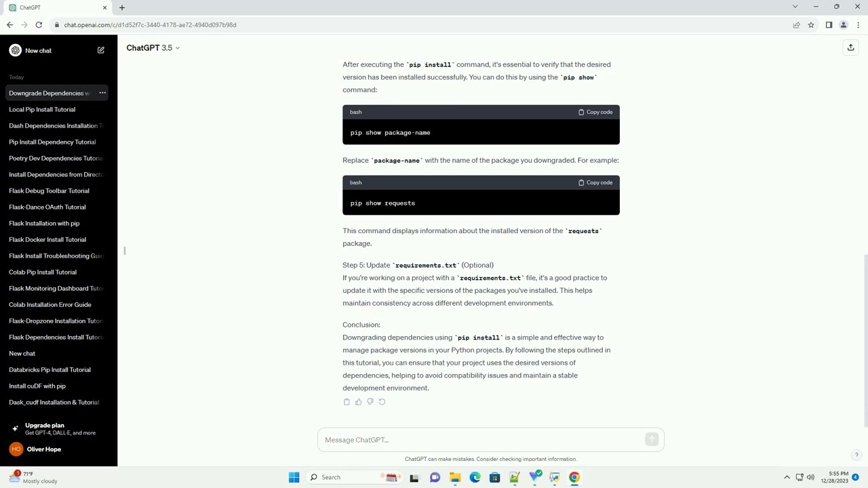Image resolution: width=868 pixels, height=488 pixels.
Task: Copy code of pip show package-name block
Action: (595, 112)
